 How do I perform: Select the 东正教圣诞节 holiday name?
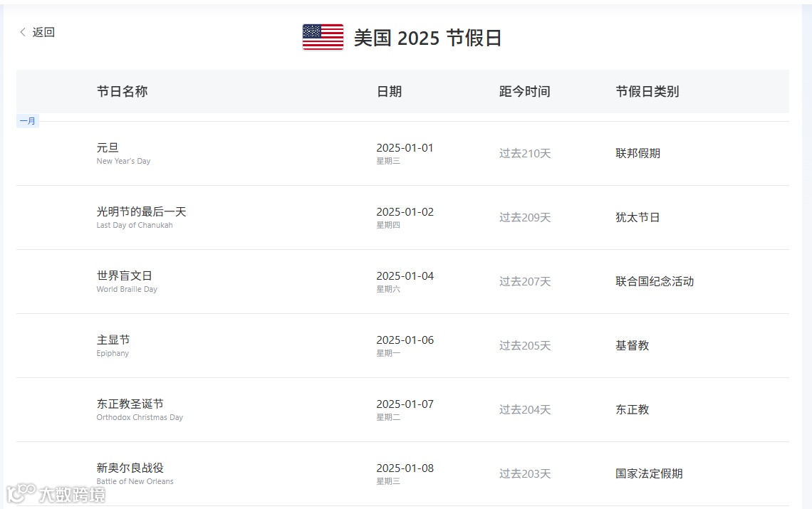click(130, 404)
